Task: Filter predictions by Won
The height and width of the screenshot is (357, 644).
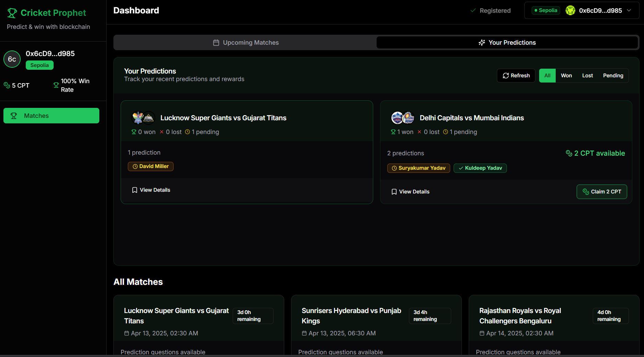Action: click(566, 76)
